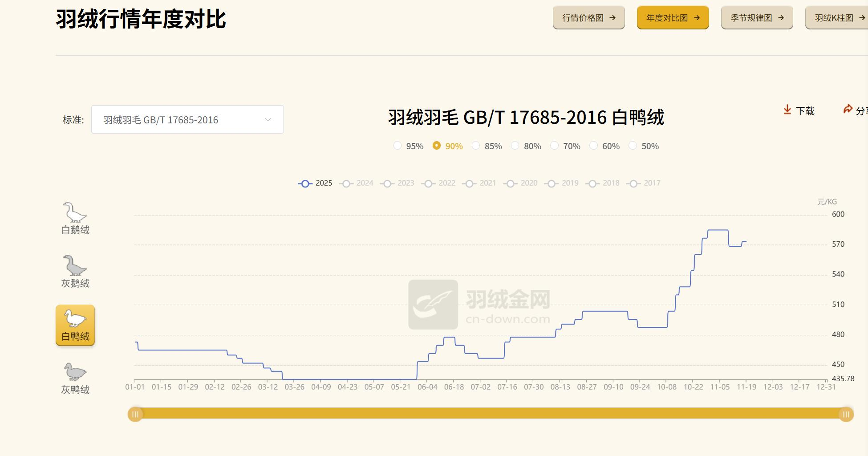This screenshot has height=456, width=868.
Task: Select the 灰鹅绒 grey goose icon
Action: coord(75,266)
